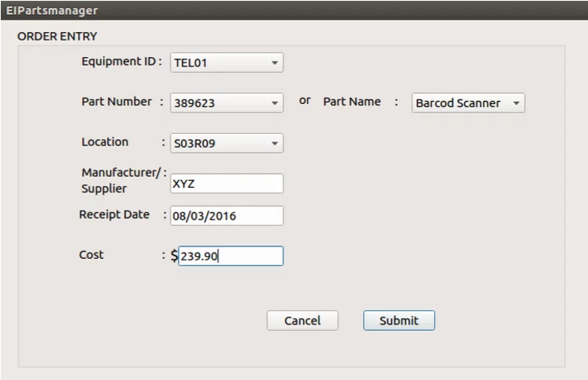Image resolution: width=588 pixels, height=380 pixels.
Task: Click the Part Name label text
Action: 351,102
